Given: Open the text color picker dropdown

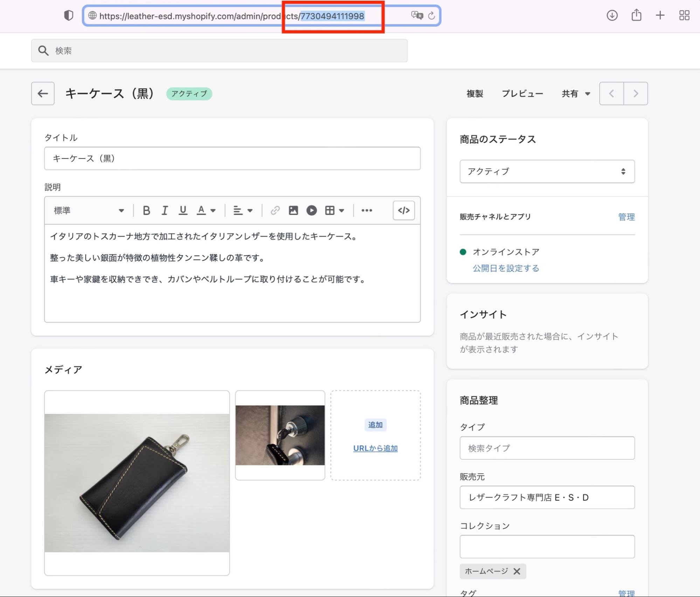Looking at the screenshot, I should click(206, 210).
